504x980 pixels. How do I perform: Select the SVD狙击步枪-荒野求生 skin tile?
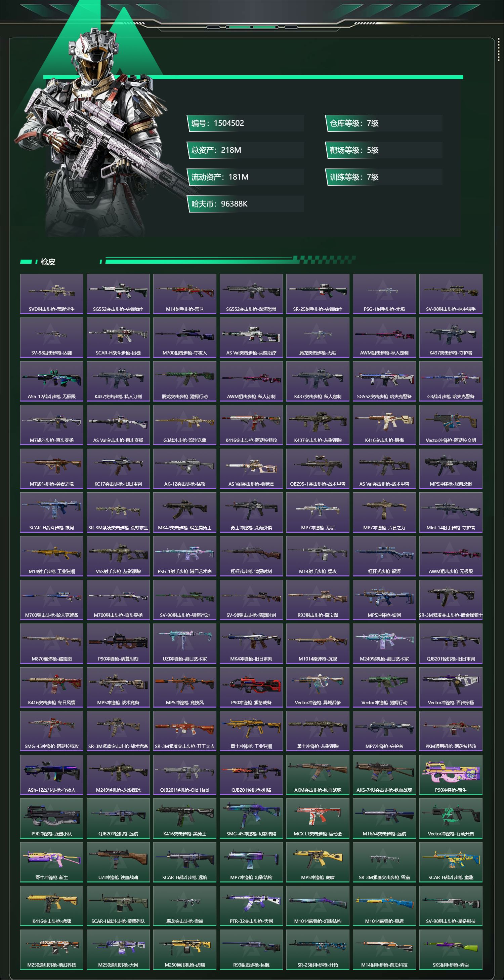[52, 294]
